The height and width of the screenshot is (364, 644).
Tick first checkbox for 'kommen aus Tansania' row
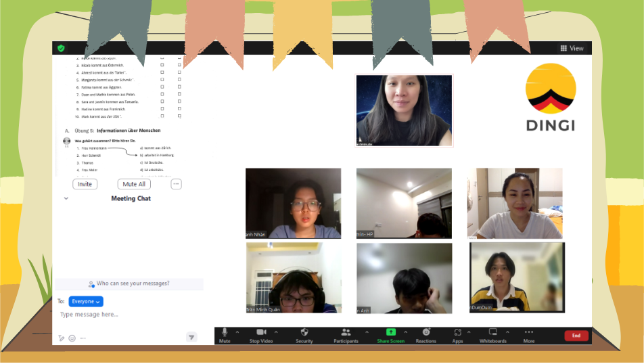point(162,101)
